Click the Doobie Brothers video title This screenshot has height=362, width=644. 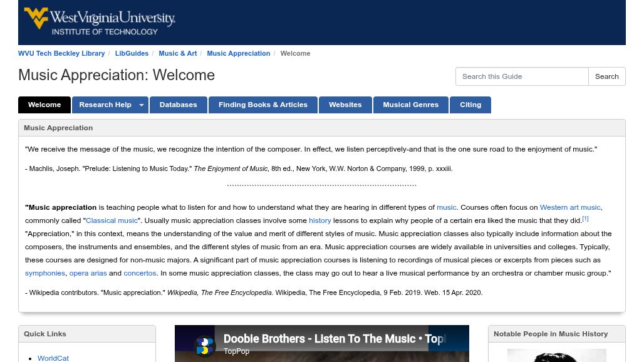point(335,339)
